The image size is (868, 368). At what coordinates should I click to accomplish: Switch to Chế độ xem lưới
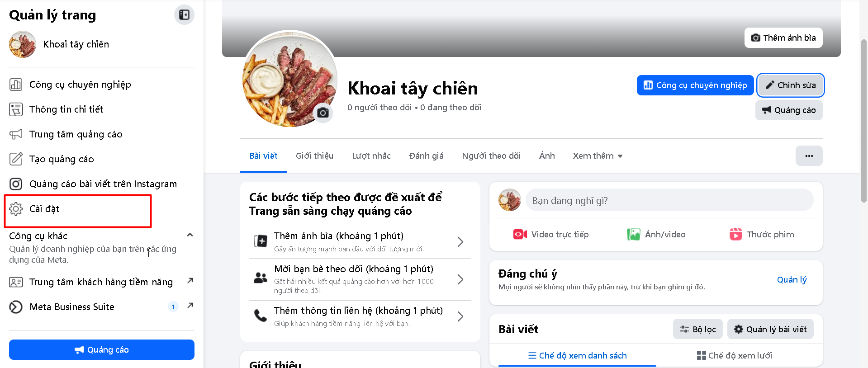coord(734,356)
